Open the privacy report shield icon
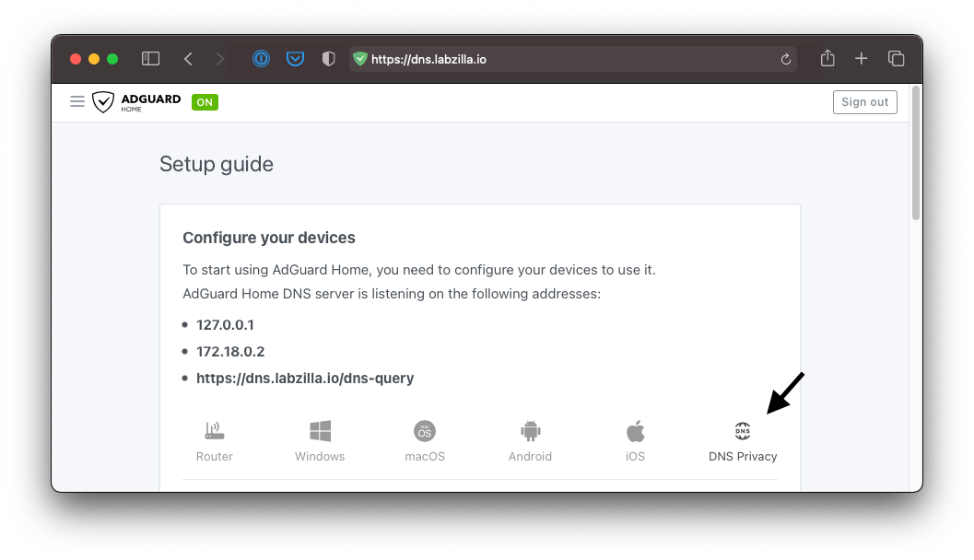 pyautogui.click(x=328, y=59)
